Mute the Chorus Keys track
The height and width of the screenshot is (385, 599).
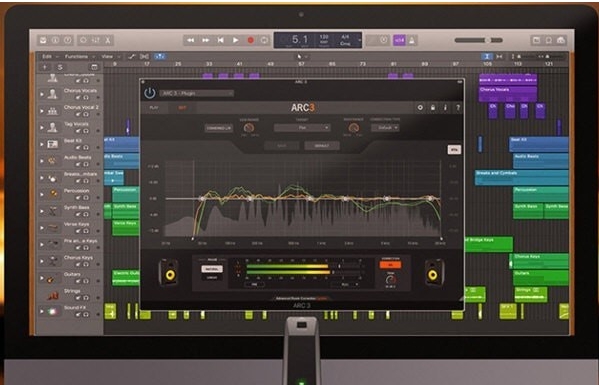(x=78, y=264)
